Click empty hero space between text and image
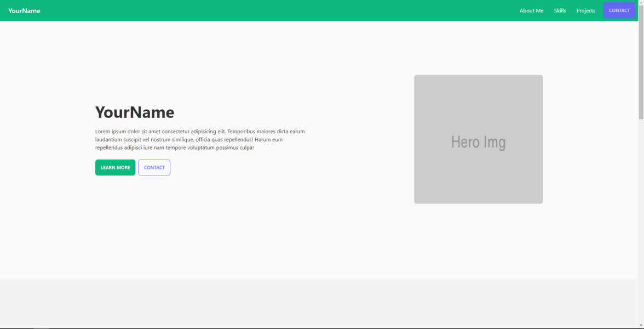The image size is (644, 329). [x=359, y=139]
